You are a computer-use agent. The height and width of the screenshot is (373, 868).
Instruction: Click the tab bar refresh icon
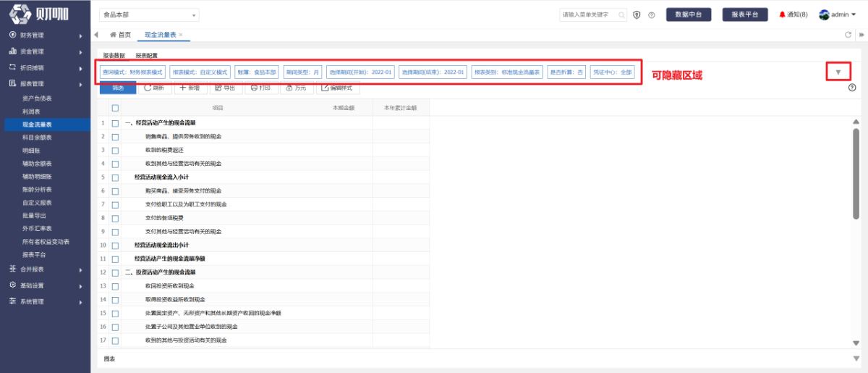coord(848,35)
